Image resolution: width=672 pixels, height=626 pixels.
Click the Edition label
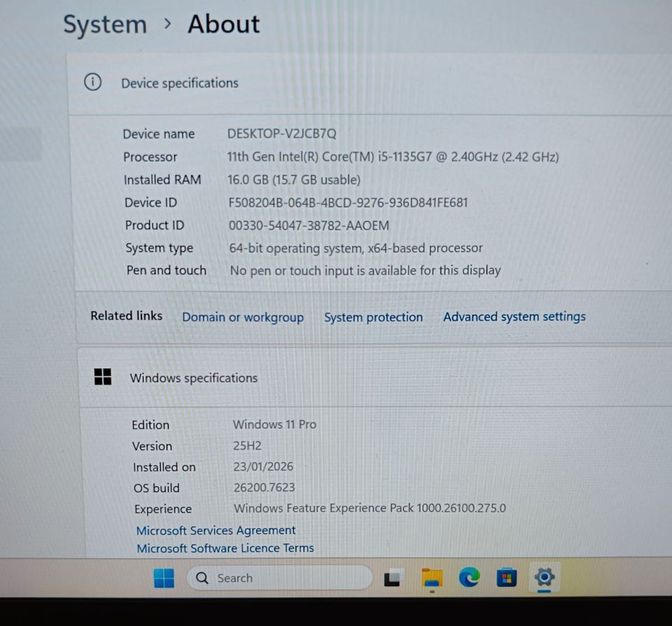(x=150, y=425)
